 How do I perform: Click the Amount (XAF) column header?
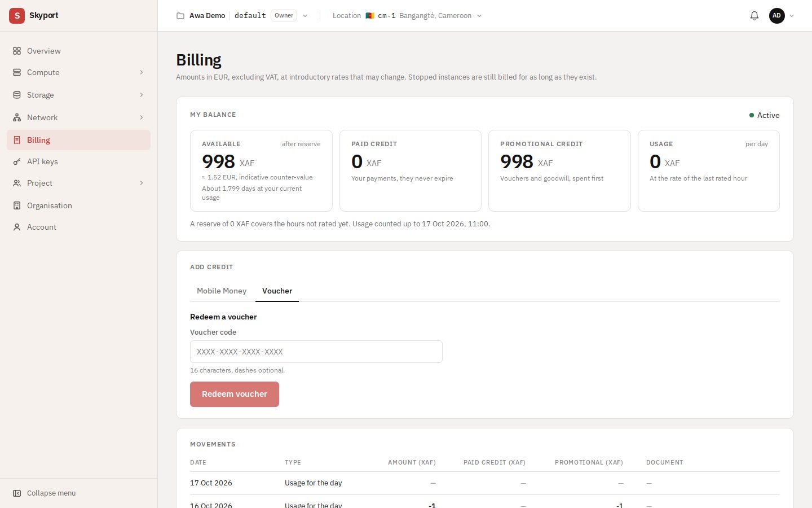[412, 462]
